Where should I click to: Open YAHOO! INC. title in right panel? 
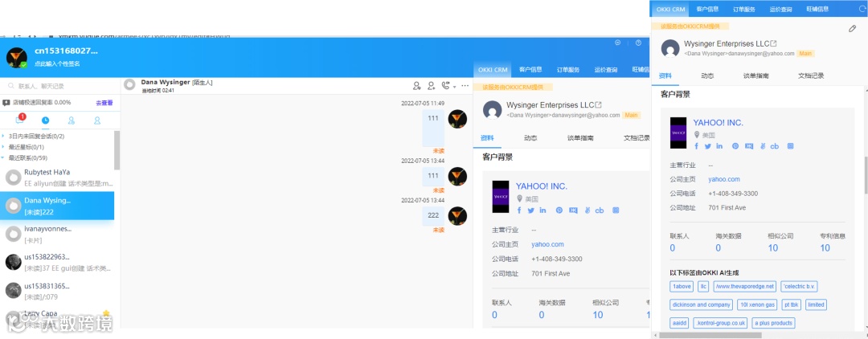718,123
